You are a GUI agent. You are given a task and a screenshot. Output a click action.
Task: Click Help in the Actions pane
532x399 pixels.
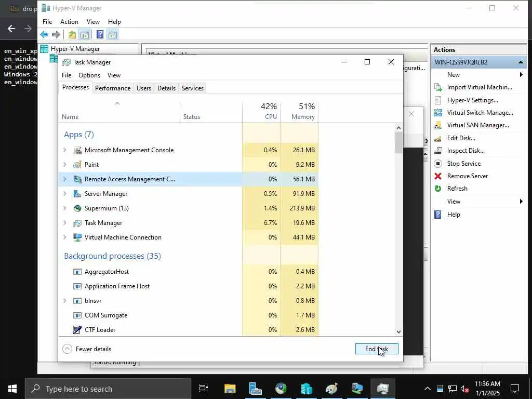pos(454,215)
